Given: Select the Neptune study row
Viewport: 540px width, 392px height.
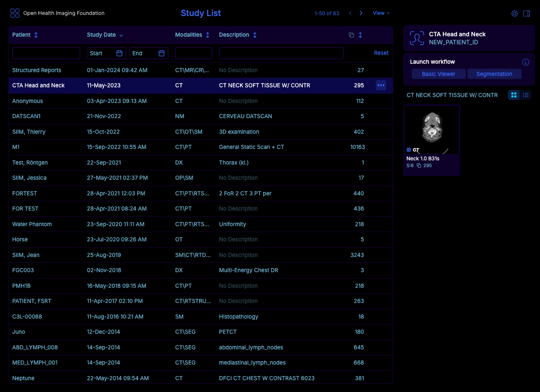Looking at the screenshot, I should [200, 377].
